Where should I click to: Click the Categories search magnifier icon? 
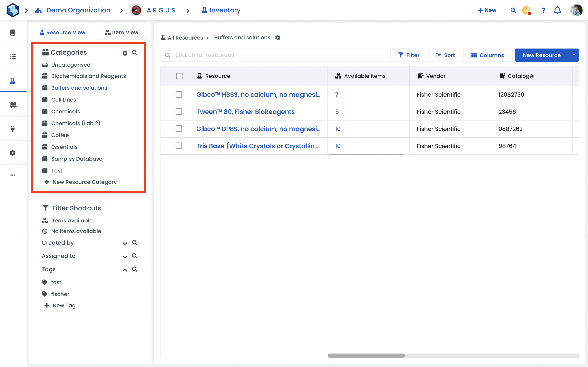(x=135, y=53)
